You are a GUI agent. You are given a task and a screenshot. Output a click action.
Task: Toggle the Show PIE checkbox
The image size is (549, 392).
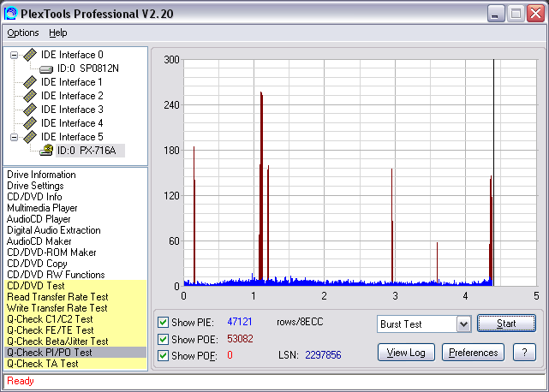tap(163, 322)
